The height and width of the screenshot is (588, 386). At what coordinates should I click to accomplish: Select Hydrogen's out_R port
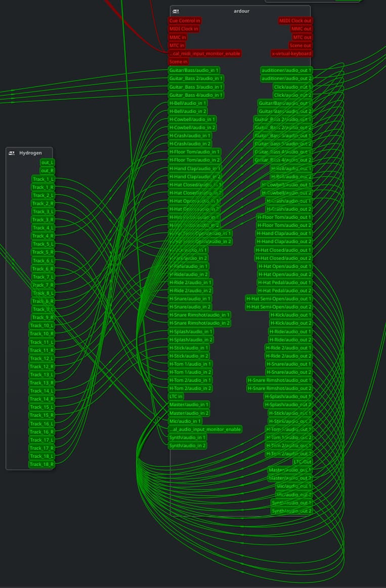tap(48, 171)
